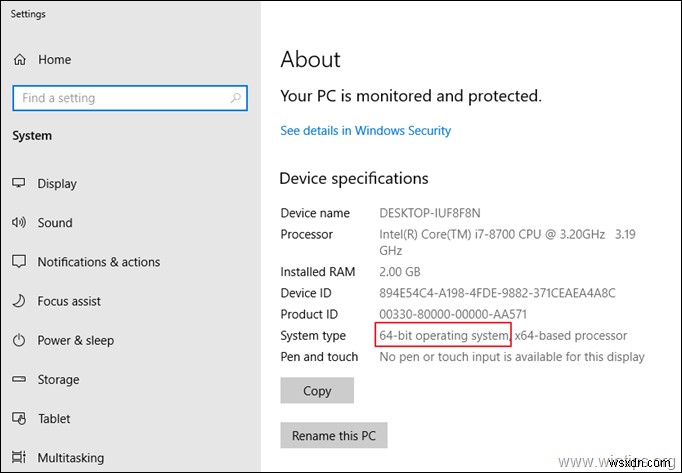The height and width of the screenshot is (473, 682).
Task: Focus the Find a setting search box
Action: click(120, 98)
